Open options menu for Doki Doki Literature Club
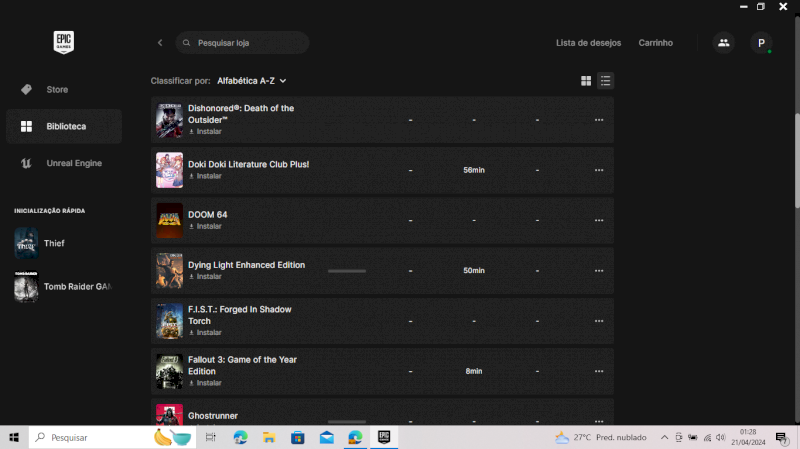The height and width of the screenshot is (449, 800). click(x=599, y=170)
